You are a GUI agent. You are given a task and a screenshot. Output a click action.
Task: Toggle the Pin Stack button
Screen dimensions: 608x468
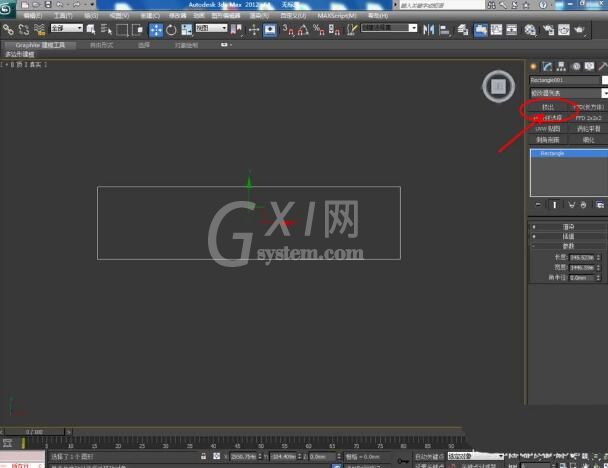(538, 205)
